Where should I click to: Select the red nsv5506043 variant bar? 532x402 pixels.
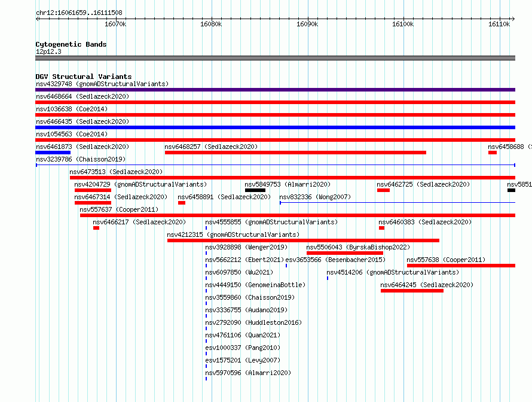345,253
